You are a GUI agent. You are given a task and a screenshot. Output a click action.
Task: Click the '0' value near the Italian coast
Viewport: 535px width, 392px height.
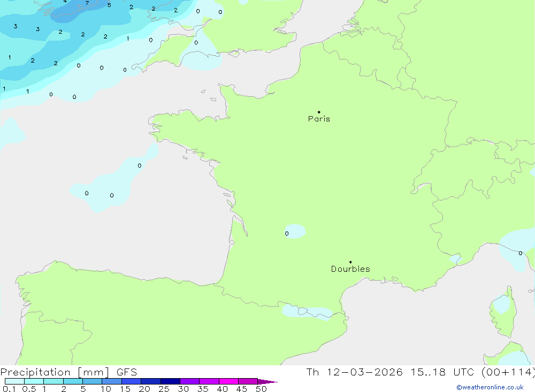[x=521, y=253]
